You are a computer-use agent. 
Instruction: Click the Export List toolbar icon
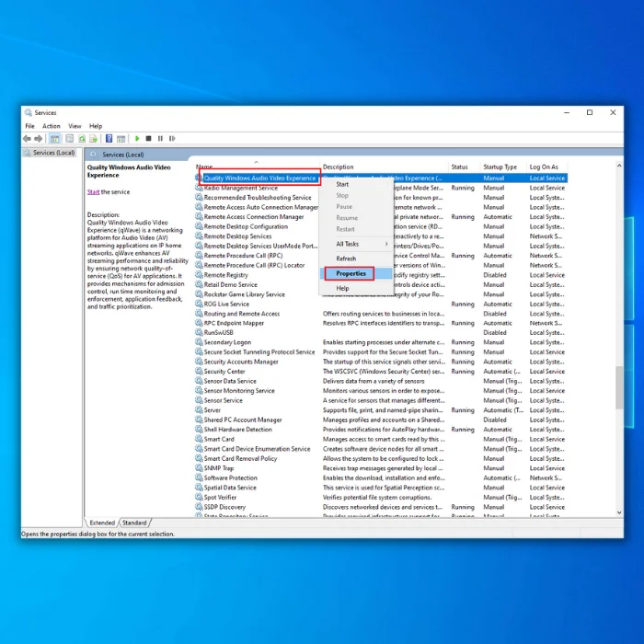94,139
